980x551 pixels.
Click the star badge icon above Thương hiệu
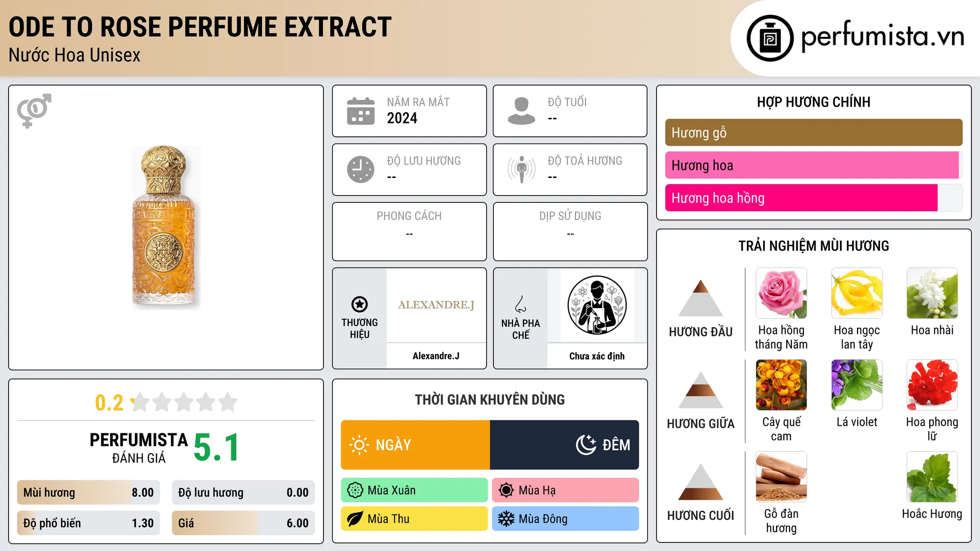(x=359, y=304)
